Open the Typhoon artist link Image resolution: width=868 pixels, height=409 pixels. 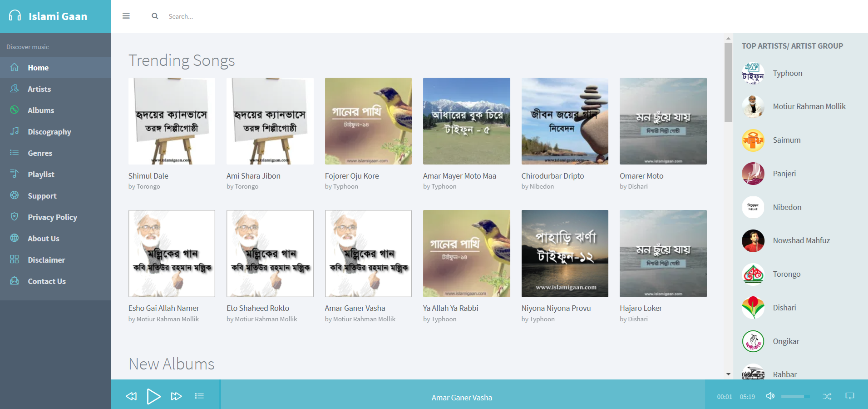787,73
